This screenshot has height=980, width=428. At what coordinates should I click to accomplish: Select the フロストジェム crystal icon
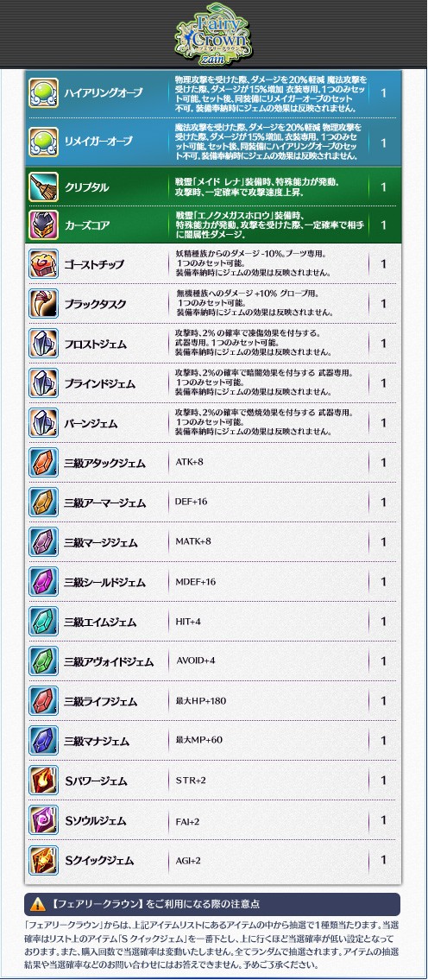coord(44,343)
